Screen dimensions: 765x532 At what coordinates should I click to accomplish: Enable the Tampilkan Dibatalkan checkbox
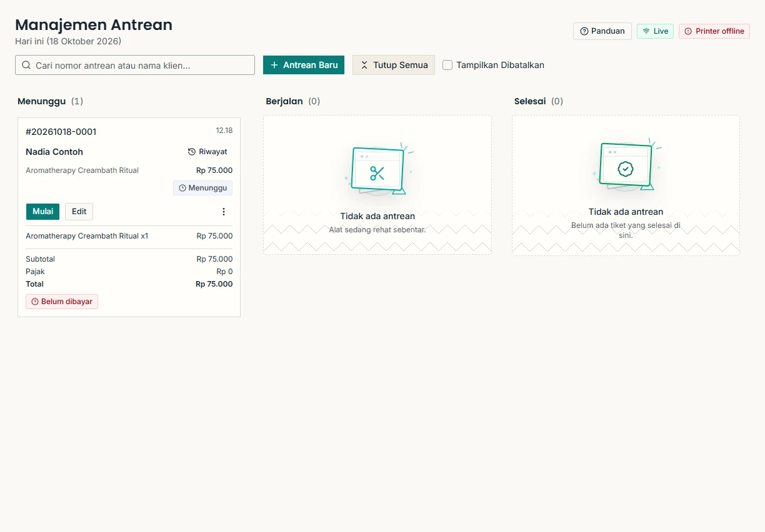(x=447, y=65)
